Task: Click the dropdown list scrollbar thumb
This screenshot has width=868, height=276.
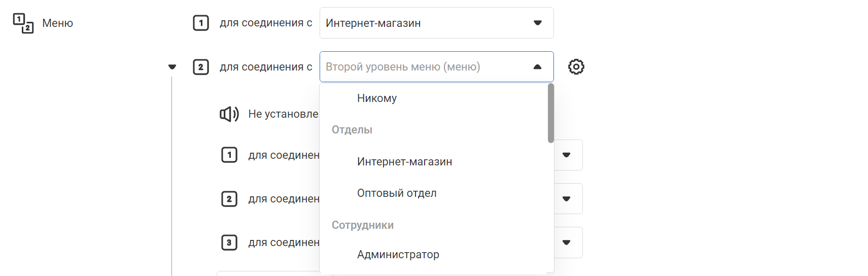Action: [551, 113]
